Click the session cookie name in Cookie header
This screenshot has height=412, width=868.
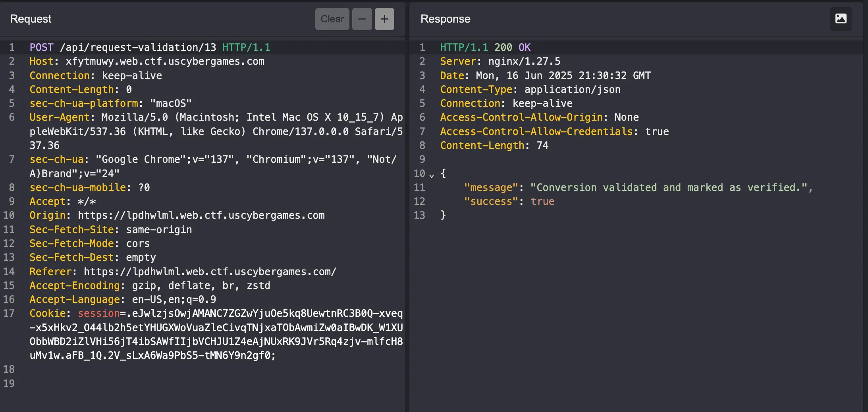[98, 314]
